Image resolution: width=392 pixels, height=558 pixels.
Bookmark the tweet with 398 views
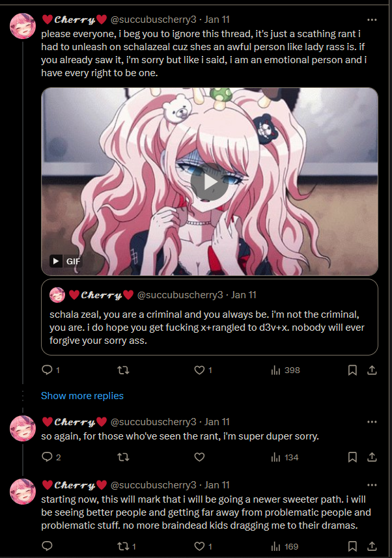352,370
